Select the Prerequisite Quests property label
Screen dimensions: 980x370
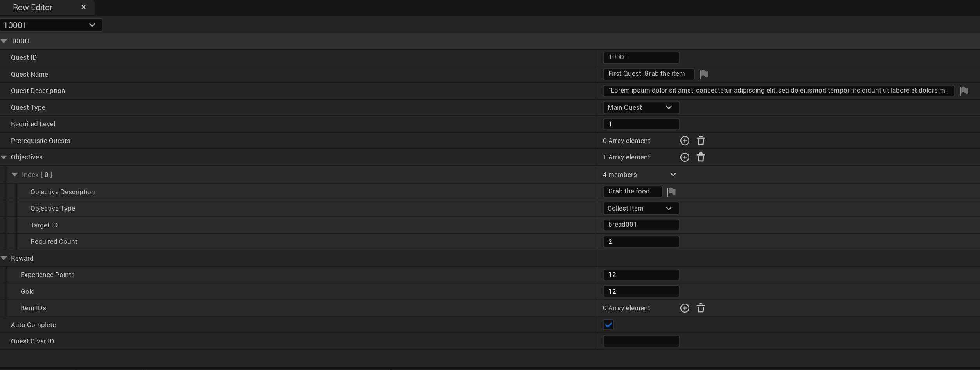41,141
